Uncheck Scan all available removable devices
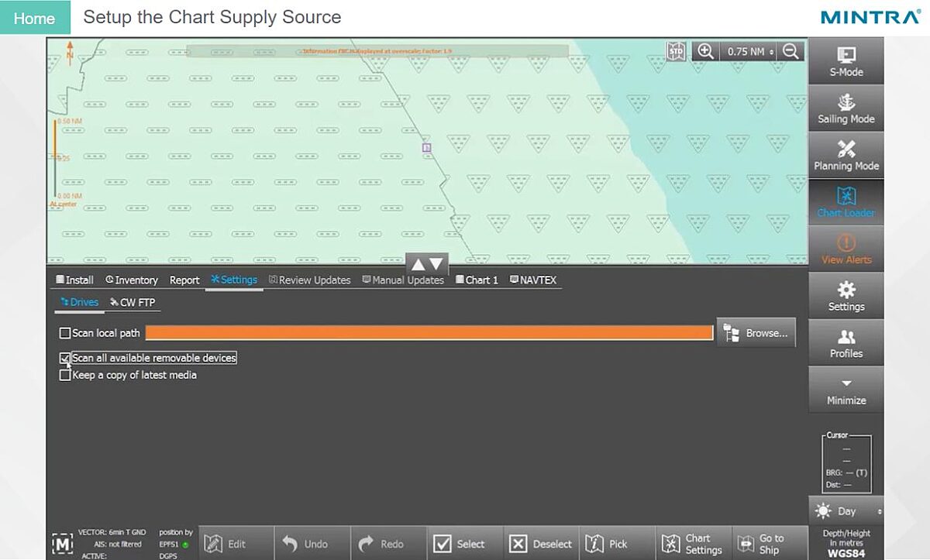This screenshot has width=930, height=560. click(x=65, y=358)
